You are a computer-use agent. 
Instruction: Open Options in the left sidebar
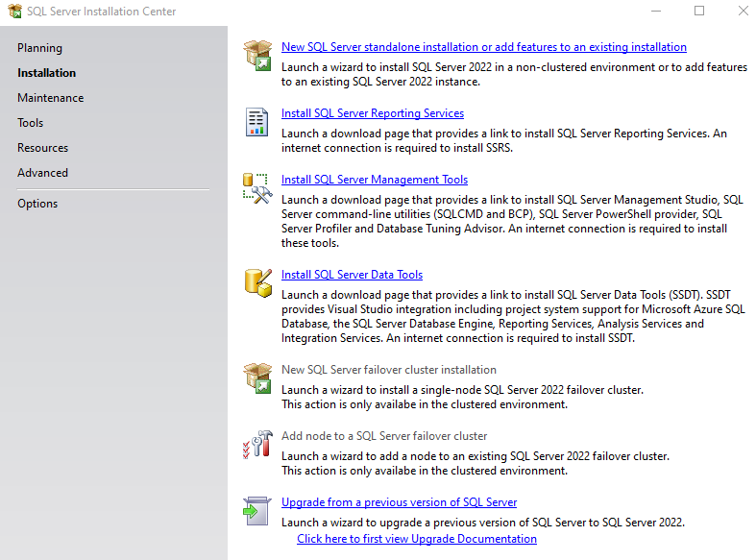click(37, 204)
